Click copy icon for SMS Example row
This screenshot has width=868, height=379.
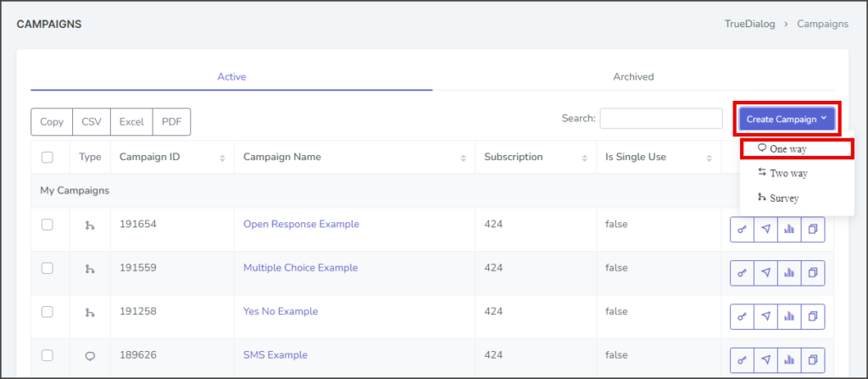tap(813, 360)
